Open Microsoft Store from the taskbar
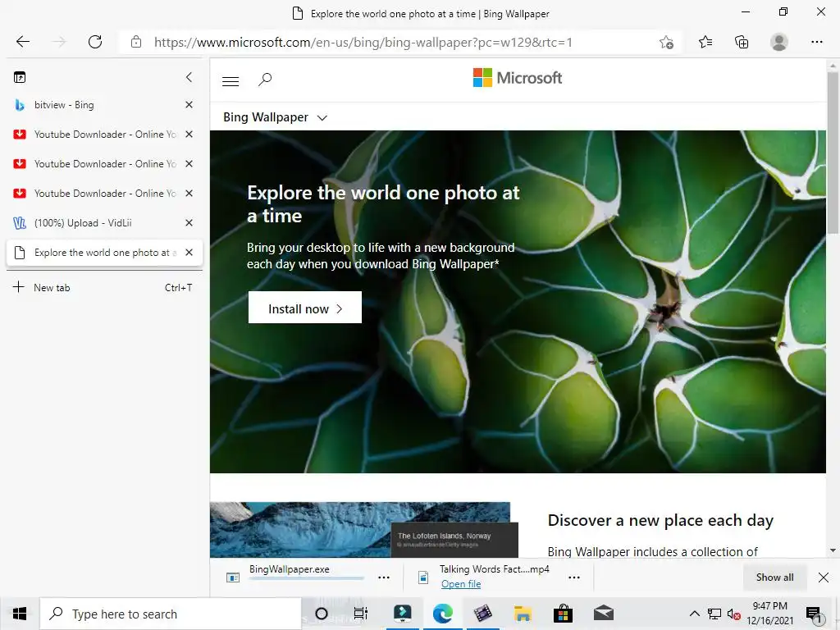This screenshot has width=840, height=630. point(563,614)
